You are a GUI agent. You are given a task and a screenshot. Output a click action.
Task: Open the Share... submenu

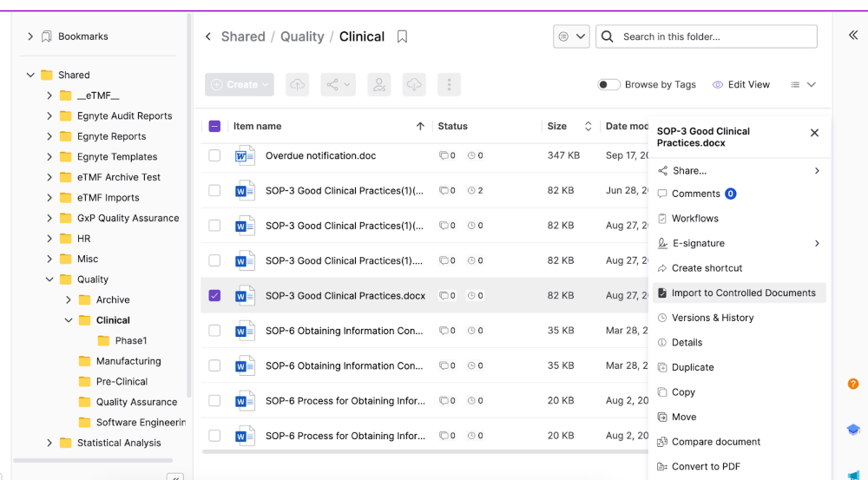pos(739,170)
